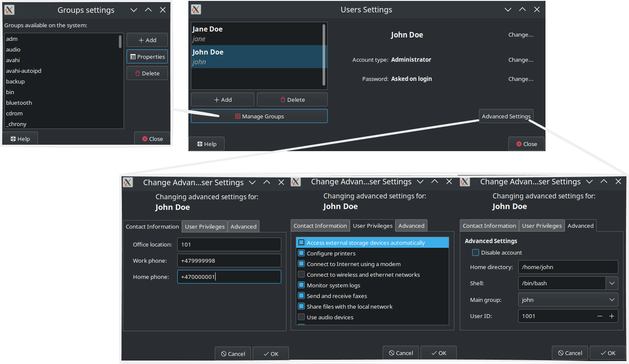Click the Help book icon in Groups settings
The height and width of the screenshot is (364, 629).
(14, 138)
